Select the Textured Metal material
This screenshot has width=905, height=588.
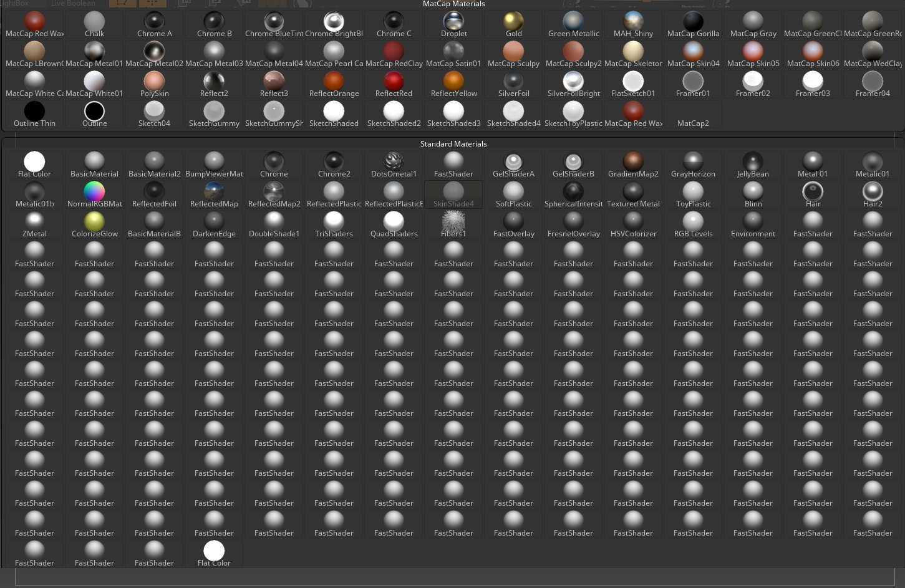pos(633,195)
